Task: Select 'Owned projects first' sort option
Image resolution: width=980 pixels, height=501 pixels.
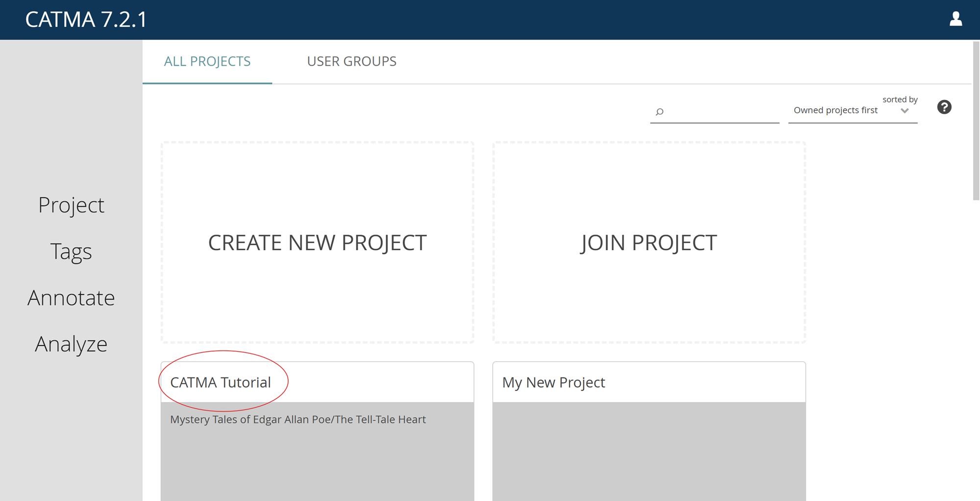Action: pyautogui.click(x=835, y=110)
